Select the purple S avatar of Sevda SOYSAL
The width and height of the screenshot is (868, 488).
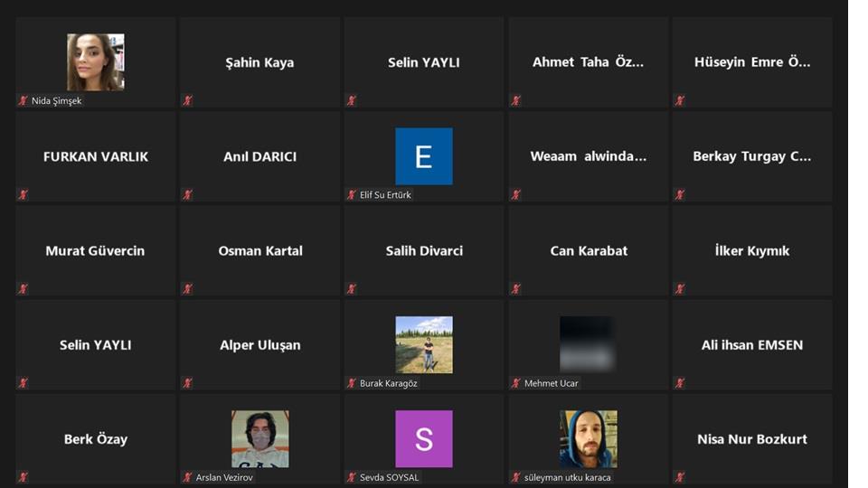tap(424, 439)
